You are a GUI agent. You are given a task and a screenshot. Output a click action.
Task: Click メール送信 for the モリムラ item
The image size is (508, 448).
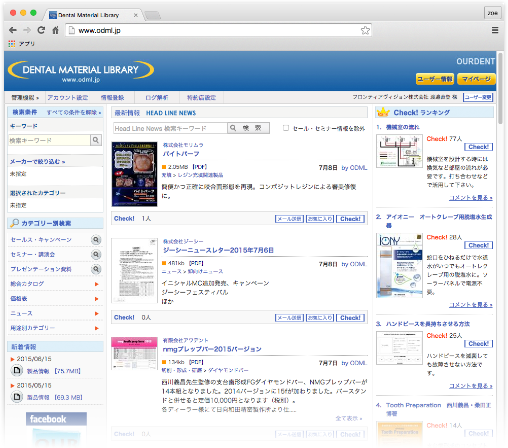coord(289,219)
